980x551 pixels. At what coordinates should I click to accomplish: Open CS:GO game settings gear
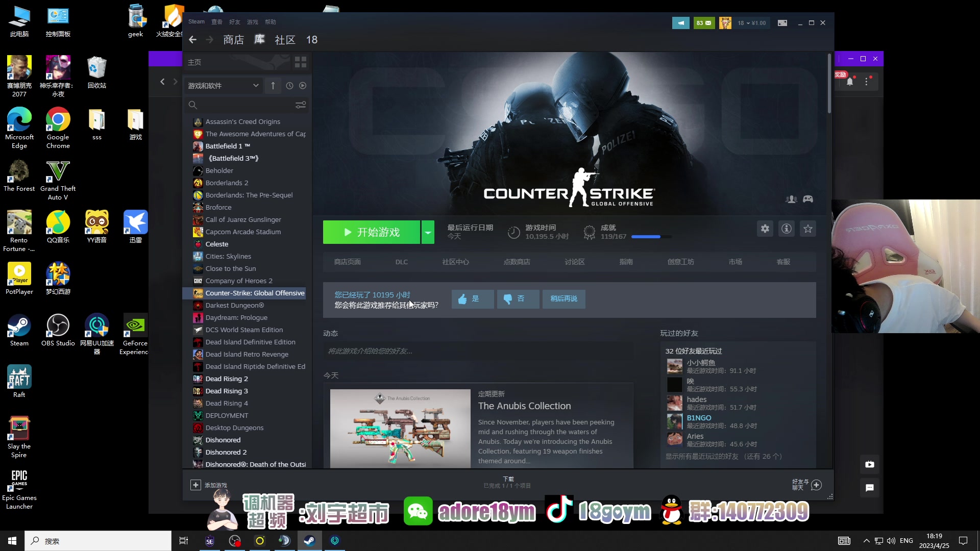(x=765, y=229)
